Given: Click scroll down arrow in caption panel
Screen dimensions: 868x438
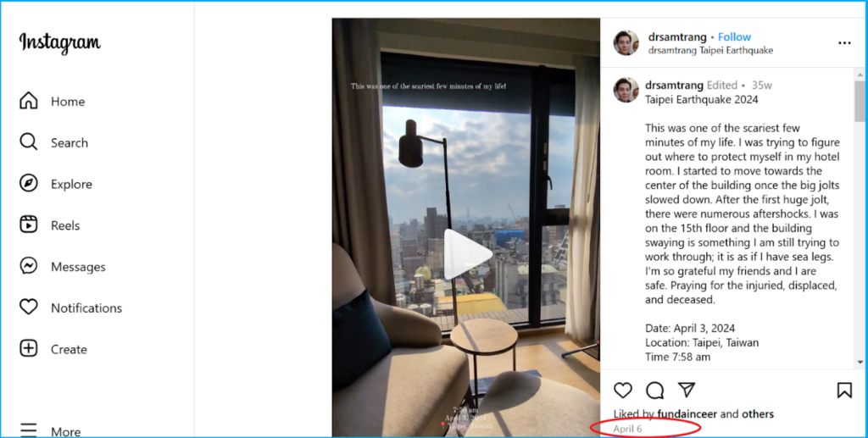Looking at the screenshot, I should [860, 363].
